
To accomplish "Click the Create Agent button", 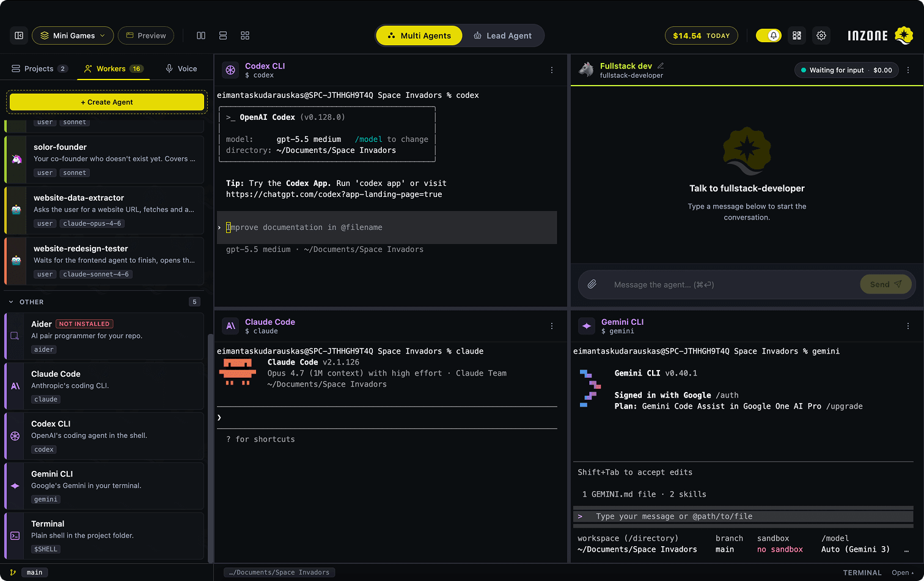I will [107, 102].
